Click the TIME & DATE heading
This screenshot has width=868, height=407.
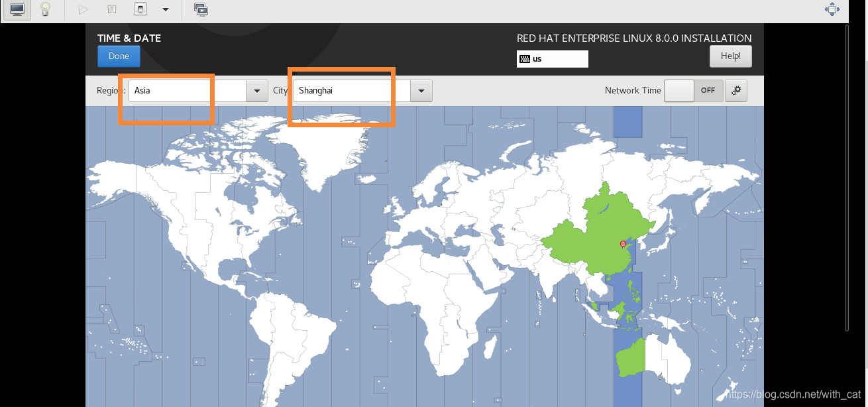[x=129, y=38]
